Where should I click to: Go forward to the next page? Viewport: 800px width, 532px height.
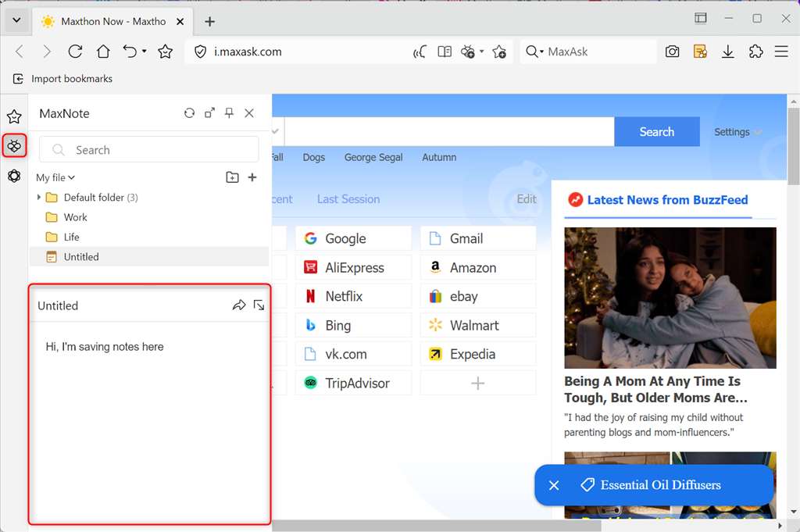click(x=47, y=52)
